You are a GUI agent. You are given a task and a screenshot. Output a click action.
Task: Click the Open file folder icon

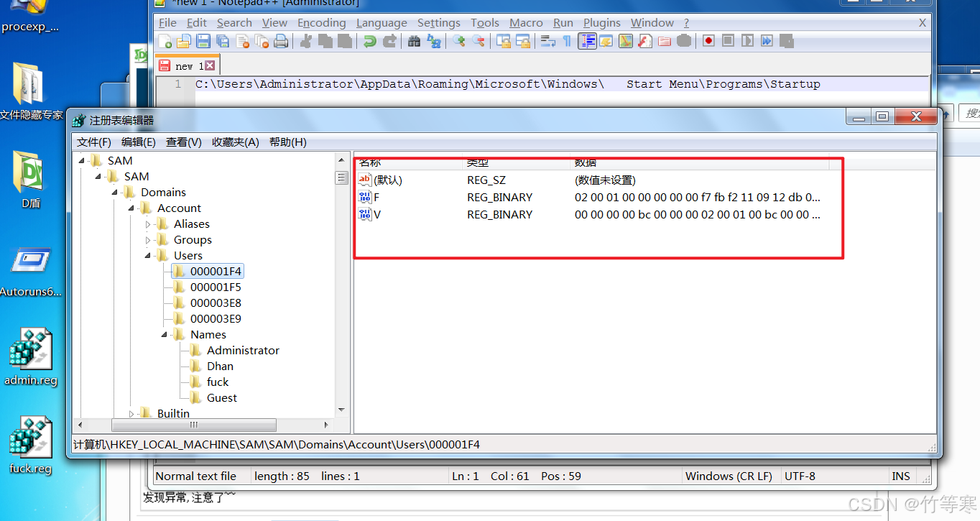[184, 42]
